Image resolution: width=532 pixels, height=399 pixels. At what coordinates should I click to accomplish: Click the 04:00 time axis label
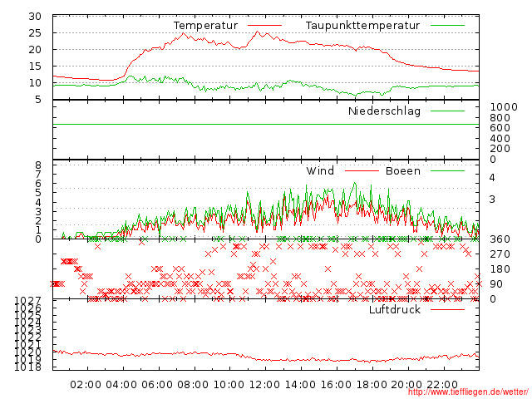(x=121, y=385)
